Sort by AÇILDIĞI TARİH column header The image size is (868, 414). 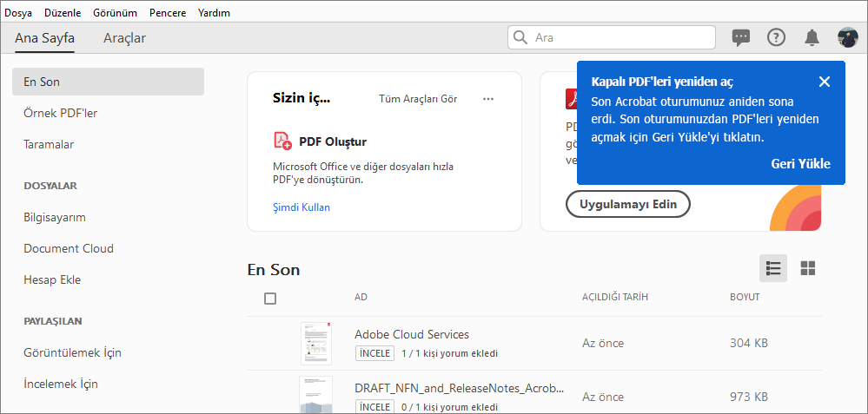click(x=615, y=298)
